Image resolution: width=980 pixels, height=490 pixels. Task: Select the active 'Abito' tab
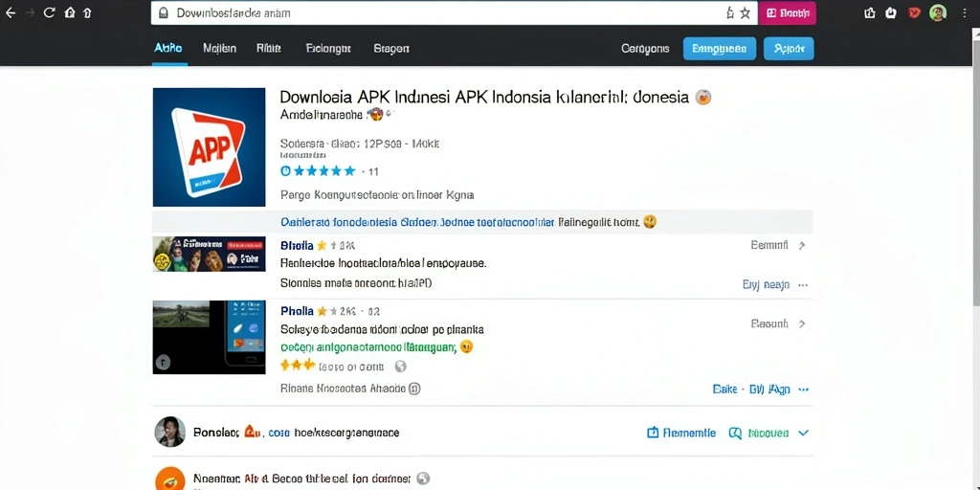click(168, 48)
